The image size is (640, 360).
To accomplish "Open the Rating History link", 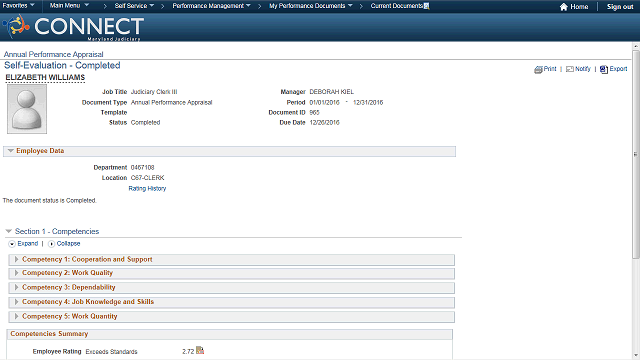I will pos(147,189).
